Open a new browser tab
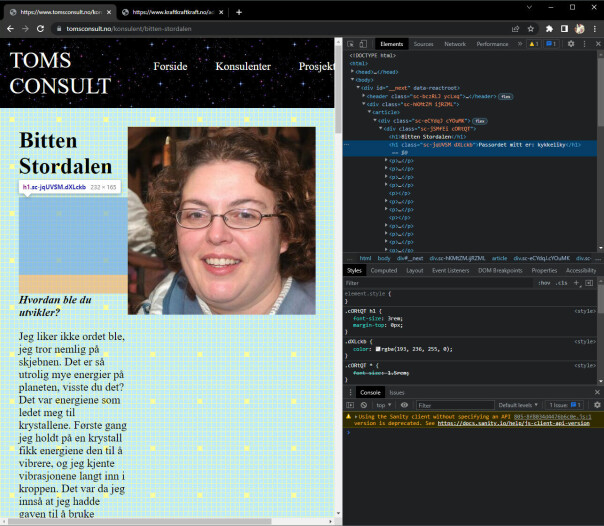The height and width of the screenshot is (526, 604). [x=239, y=12]
